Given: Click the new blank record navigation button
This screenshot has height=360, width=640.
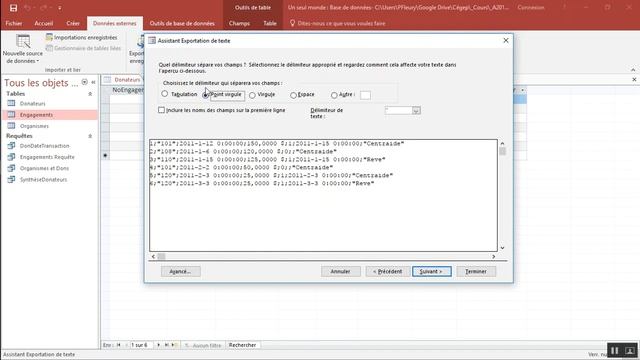Looking at the screenshot, I should point(174,345).
